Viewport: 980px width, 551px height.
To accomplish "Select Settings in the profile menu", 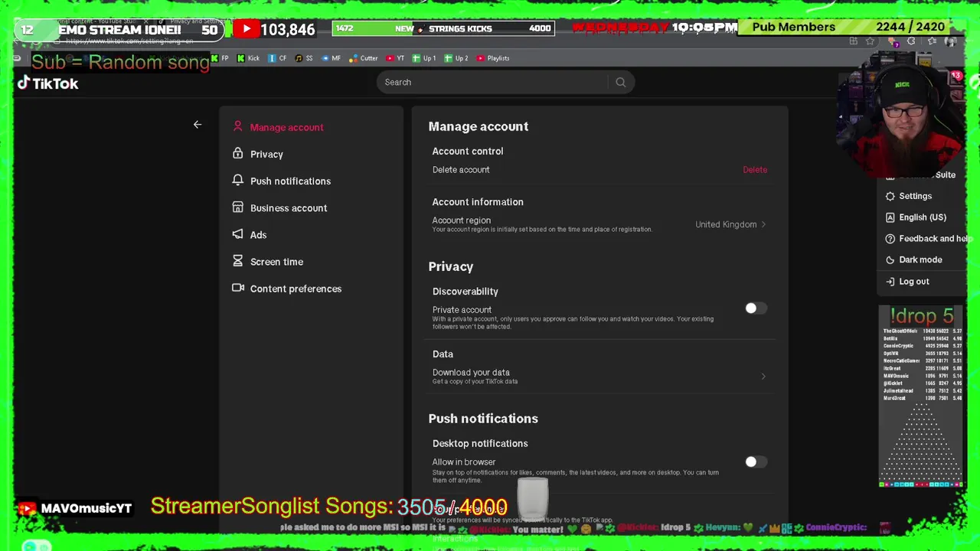I will coord(908,196).
